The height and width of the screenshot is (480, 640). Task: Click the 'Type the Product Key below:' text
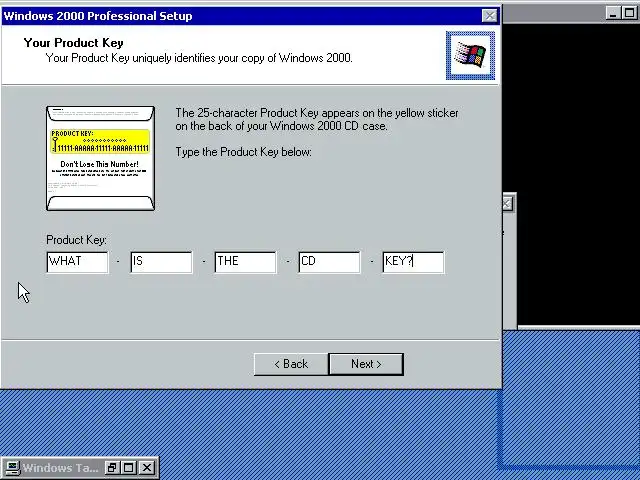pyautogui.click(x=244, y=152)
